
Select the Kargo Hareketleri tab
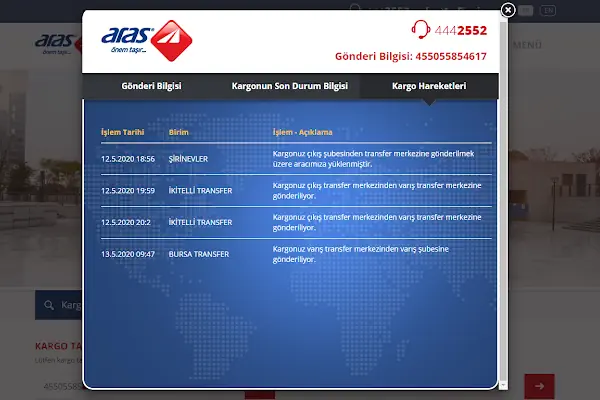click(429, 86)
